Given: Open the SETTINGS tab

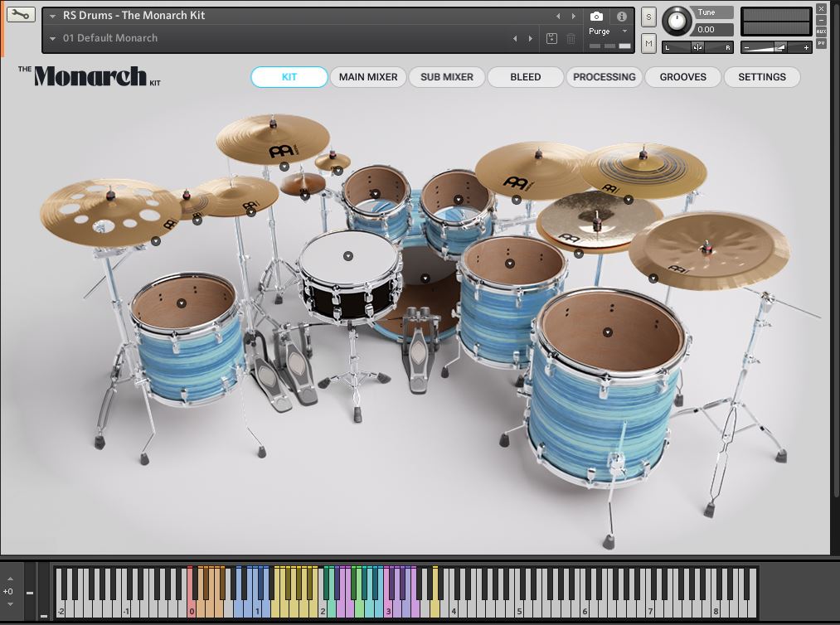Looking at the screenshot, I should point(762,77).
